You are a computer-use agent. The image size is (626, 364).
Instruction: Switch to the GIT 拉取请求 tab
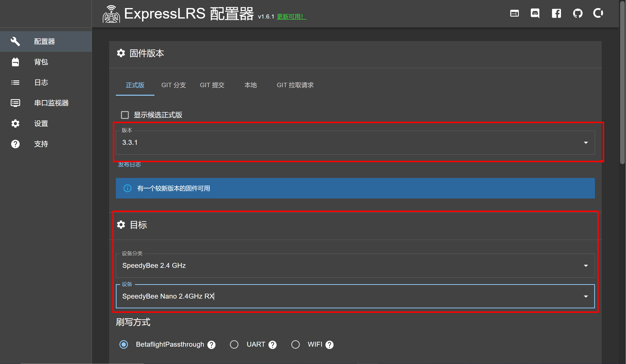(295, 85)
